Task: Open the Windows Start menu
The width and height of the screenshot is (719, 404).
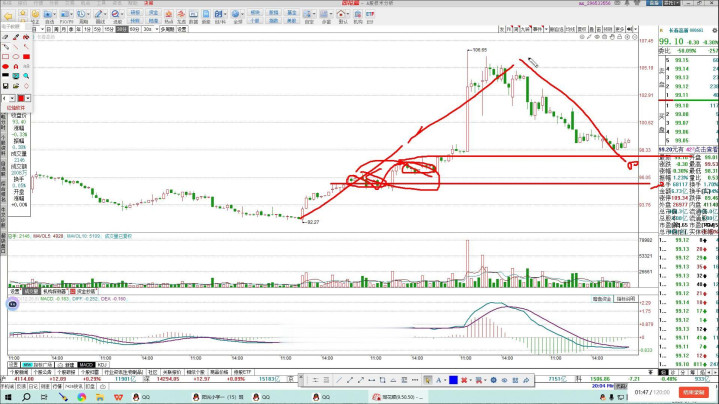Action: pos(9,396)
